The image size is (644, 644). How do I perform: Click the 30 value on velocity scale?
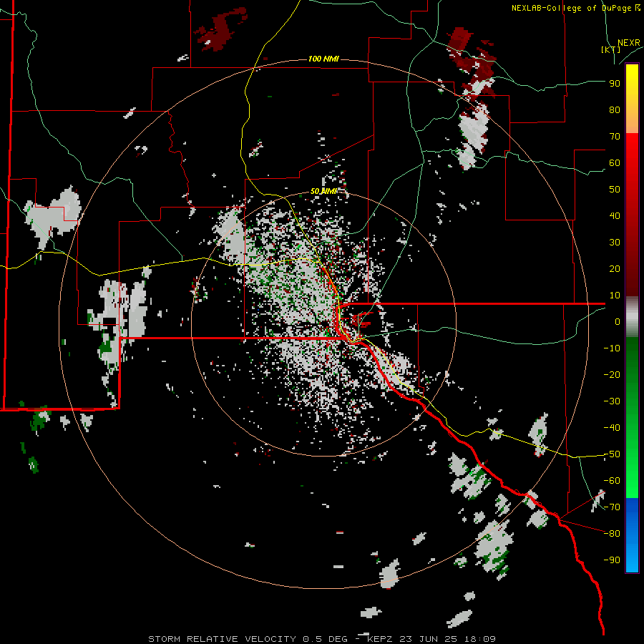click(615, 243)
